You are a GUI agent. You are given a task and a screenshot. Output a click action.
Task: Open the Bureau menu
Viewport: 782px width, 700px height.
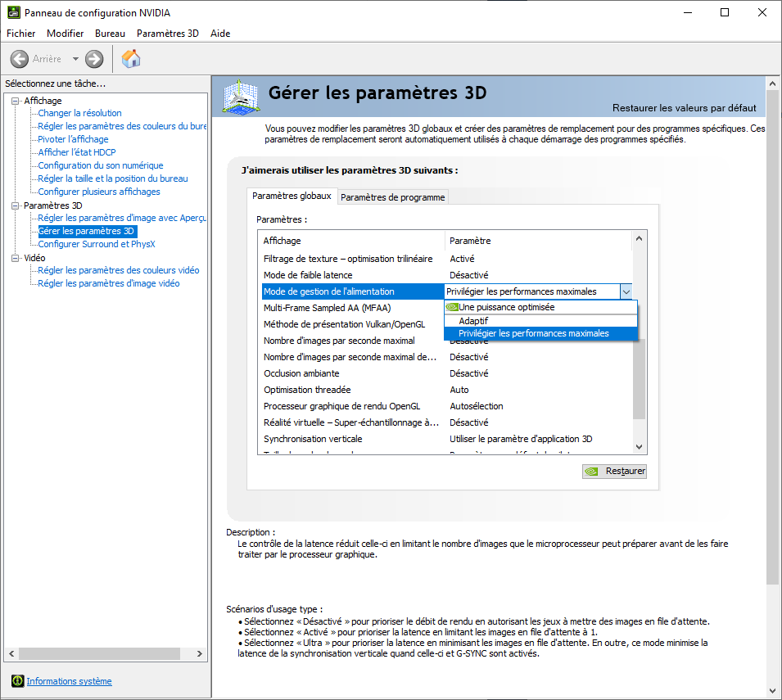tap(111, 34)
